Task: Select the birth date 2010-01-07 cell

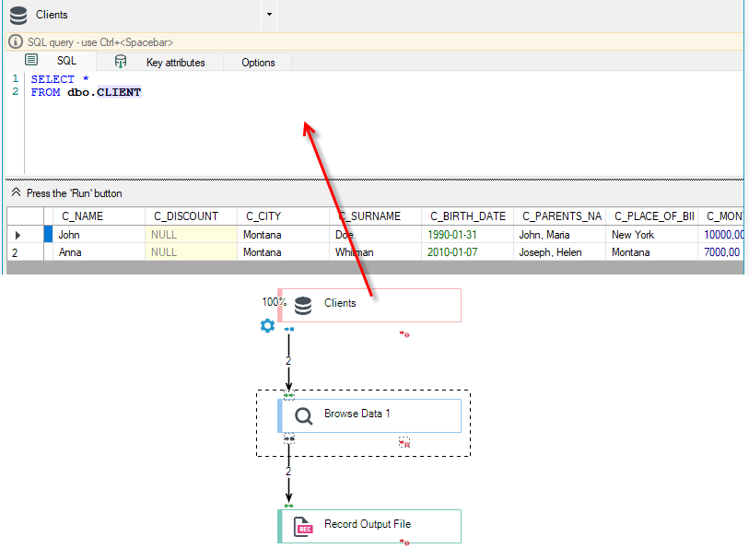Action: [x=467, y=252]
